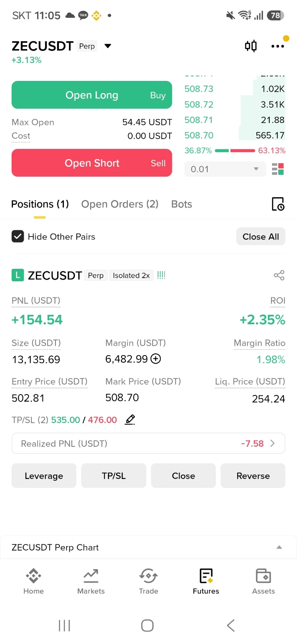Image resolution: width=297 pixels, height=644 pixels.
Task: Open the three-dot more options menu
Action: coord(278,46)
